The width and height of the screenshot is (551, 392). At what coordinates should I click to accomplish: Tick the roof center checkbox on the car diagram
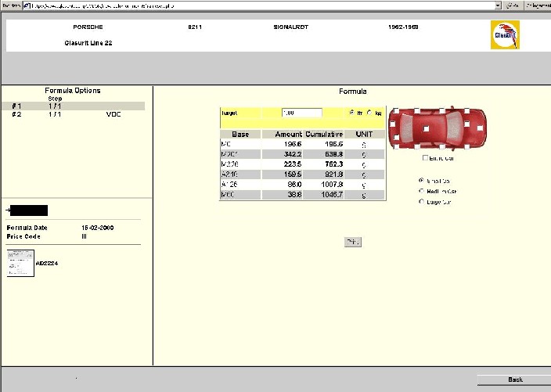click(426, 129)
